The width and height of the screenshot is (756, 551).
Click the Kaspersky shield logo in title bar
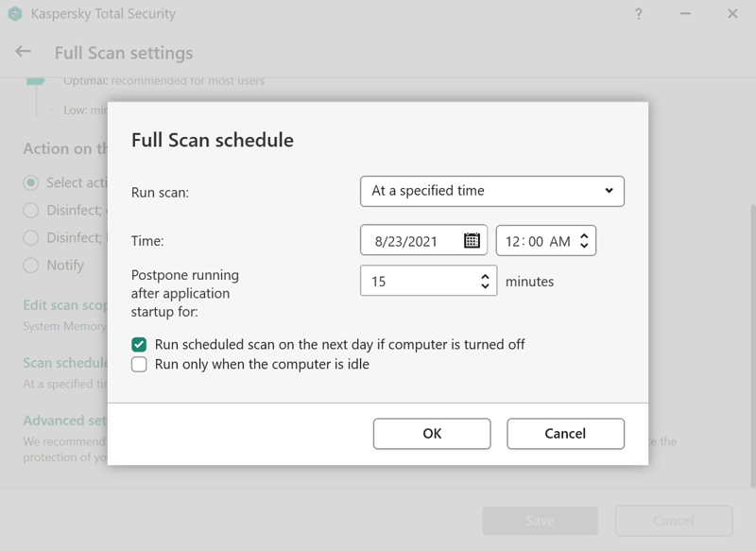[15, 13]
